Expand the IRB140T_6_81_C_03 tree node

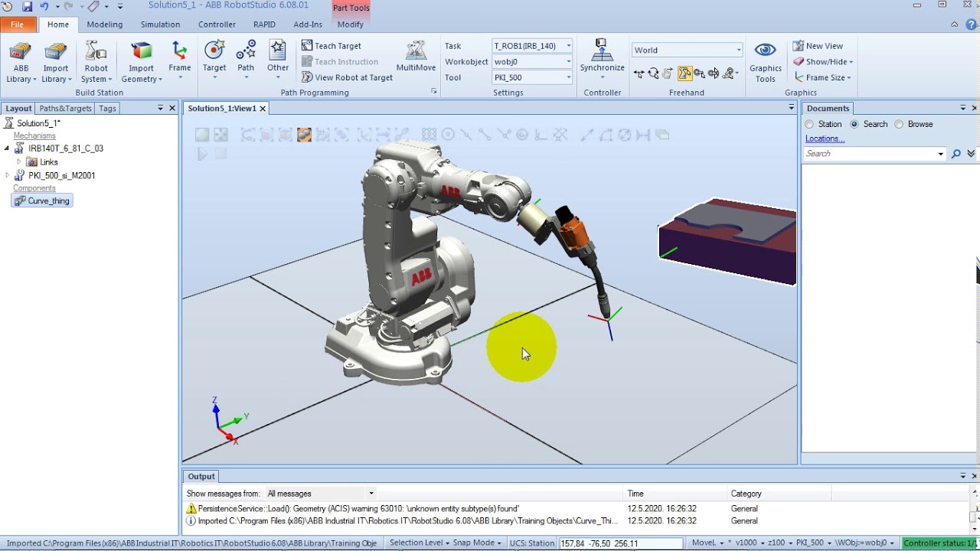click(x=7, y=148)
